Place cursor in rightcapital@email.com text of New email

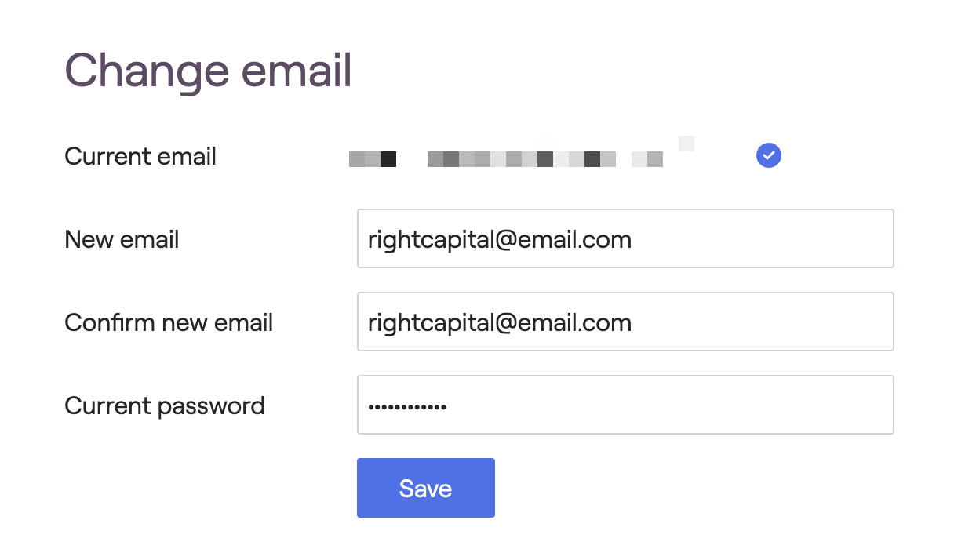point(500,239)
